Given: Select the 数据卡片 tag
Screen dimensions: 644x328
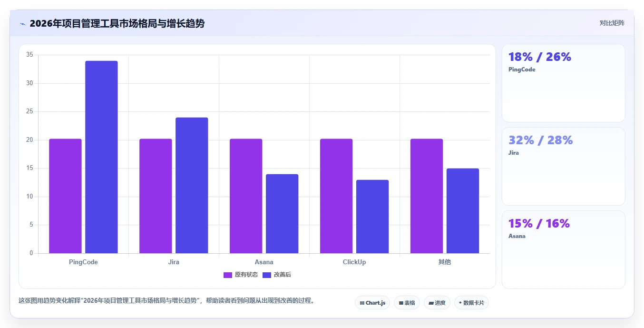Looking at the screenshot, I should tap(471, 303).
